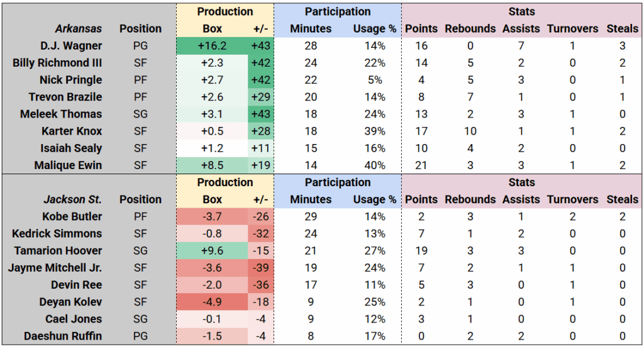The height and width of the screenshot is (349, 644).
Task: Click Turnovers column header in Jackson St. table
Action: 572,199
